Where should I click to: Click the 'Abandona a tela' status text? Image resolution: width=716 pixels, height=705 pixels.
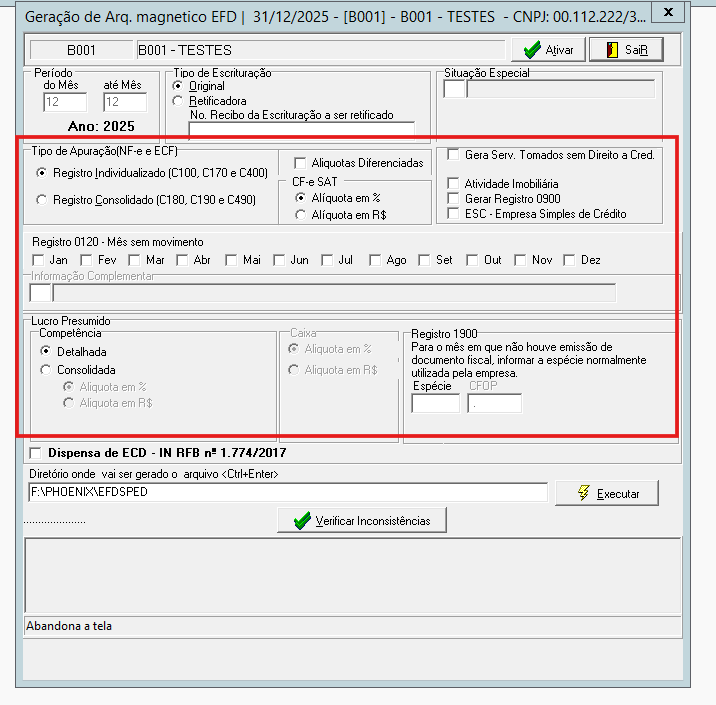point(69,626)
